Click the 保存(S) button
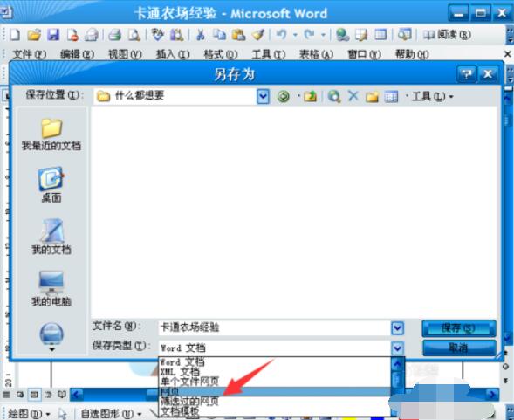 tap(459, 328)
